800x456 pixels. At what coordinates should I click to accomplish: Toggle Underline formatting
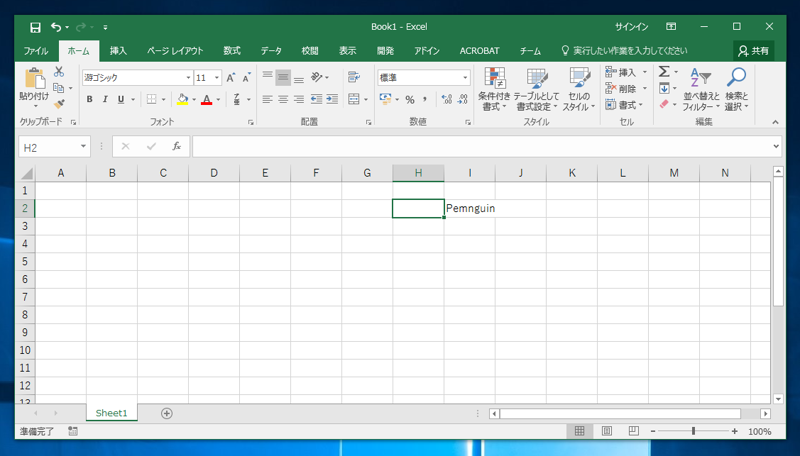(121, 99)
